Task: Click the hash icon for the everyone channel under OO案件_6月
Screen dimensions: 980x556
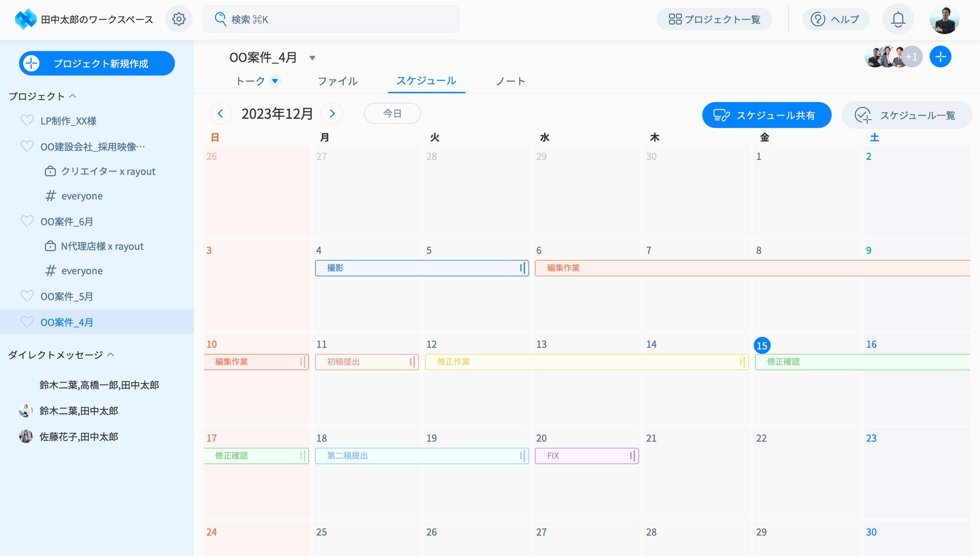Action: coord(50,271)
